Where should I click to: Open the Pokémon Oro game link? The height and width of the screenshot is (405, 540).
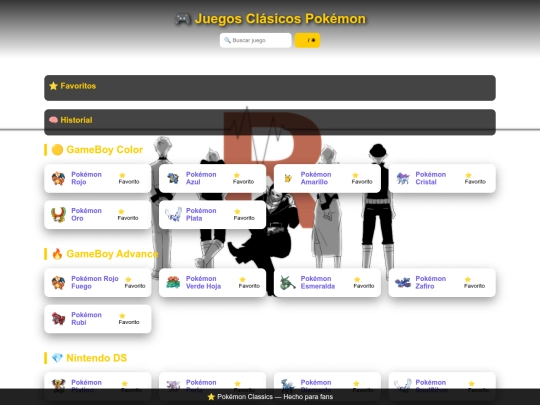click(86, 215)
